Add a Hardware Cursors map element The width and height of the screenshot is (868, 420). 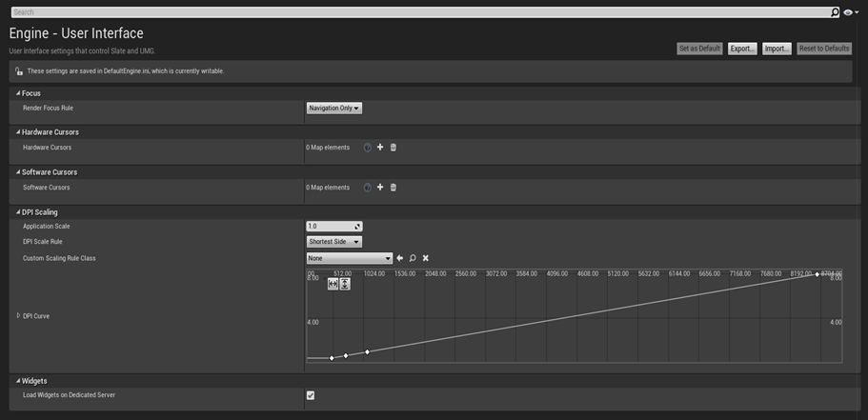pos(380,148)
